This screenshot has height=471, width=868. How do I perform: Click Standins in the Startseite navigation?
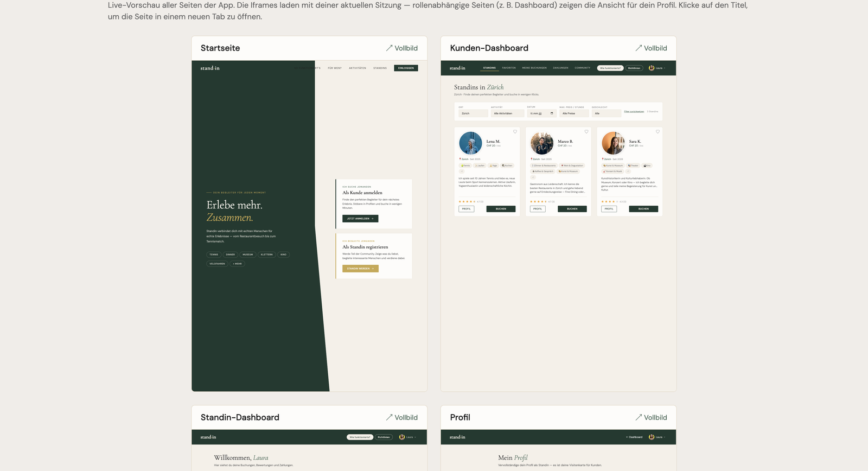[x=380, y=68]
